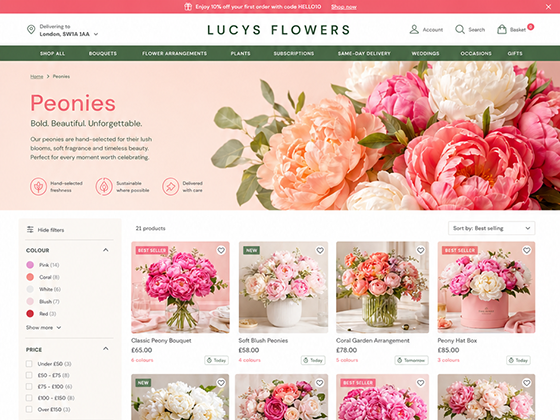Image resolution: width=560 pixels, height=420 pixels.
Task: Click the gift icon in promo banner
Action: [188, 7]
